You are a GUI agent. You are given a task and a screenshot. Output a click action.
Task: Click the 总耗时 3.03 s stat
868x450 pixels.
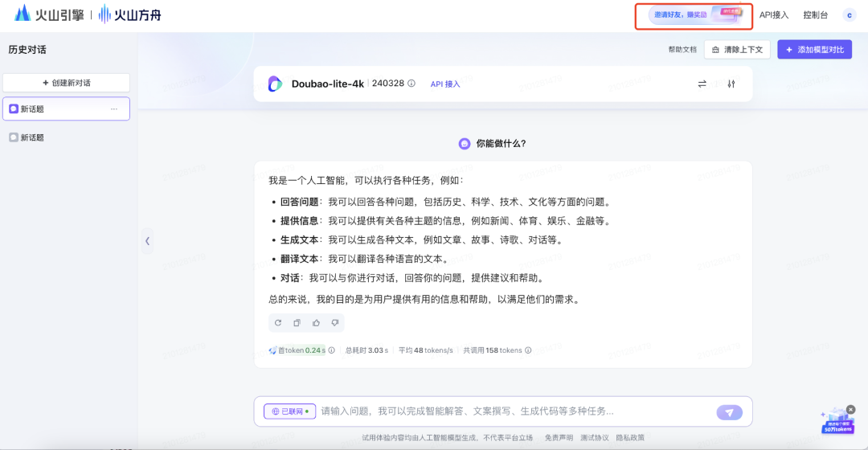pos(366,350)
